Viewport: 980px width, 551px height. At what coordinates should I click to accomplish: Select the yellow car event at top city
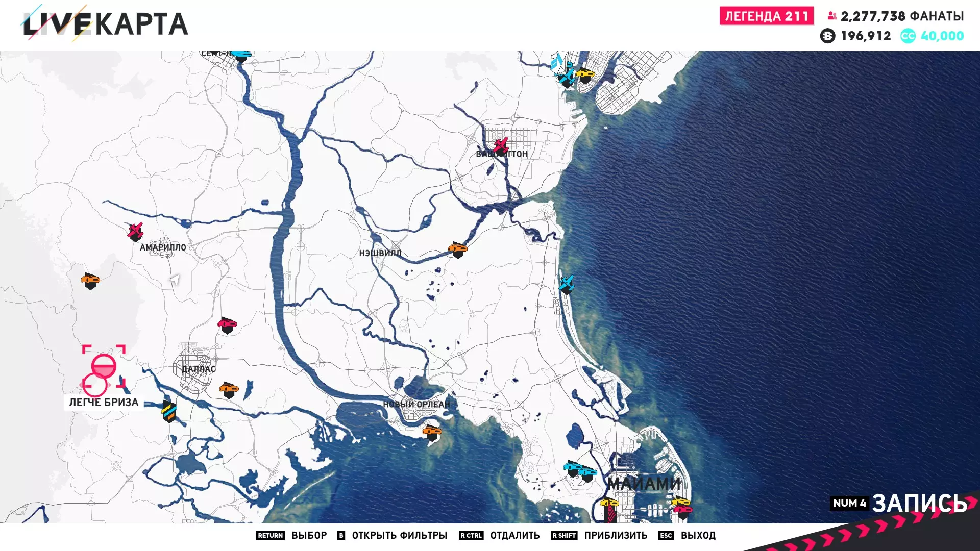pyautogui.click(x=585, y=76)
